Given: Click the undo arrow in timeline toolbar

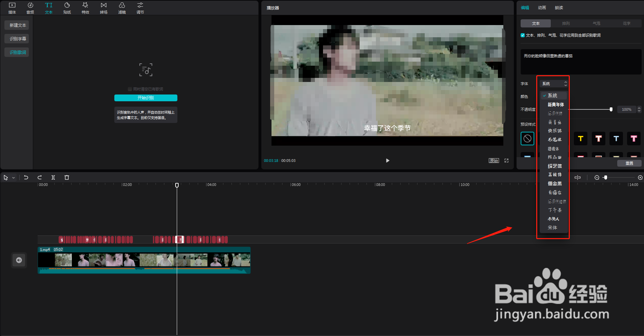Looking at the screenshot, I should 26,177.
